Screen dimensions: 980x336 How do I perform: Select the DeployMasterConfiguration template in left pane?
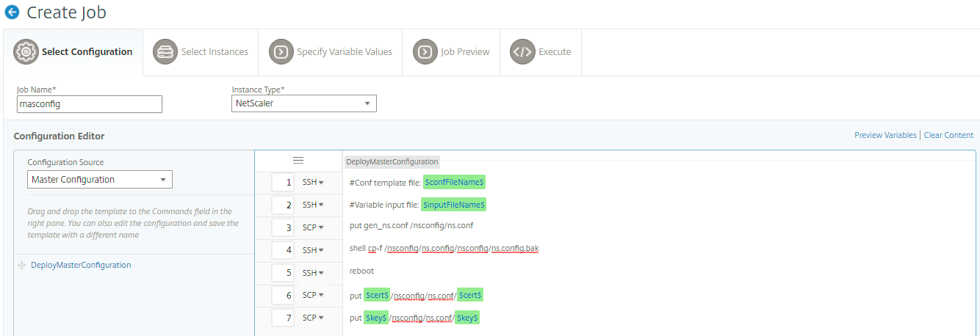pos(81,266)
